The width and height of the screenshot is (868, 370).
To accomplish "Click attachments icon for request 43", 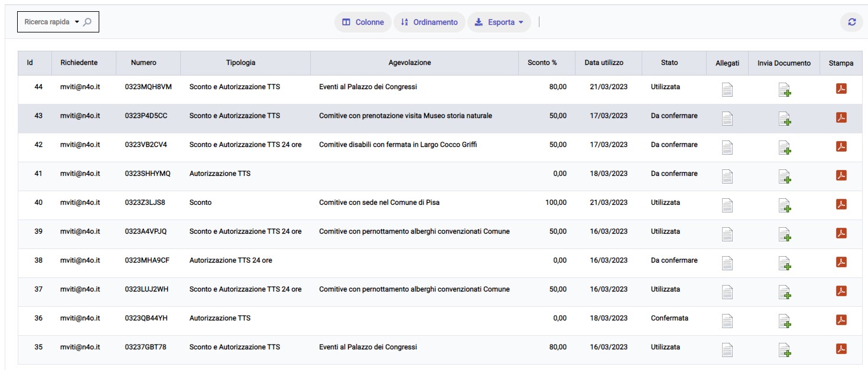I will 727,118.
